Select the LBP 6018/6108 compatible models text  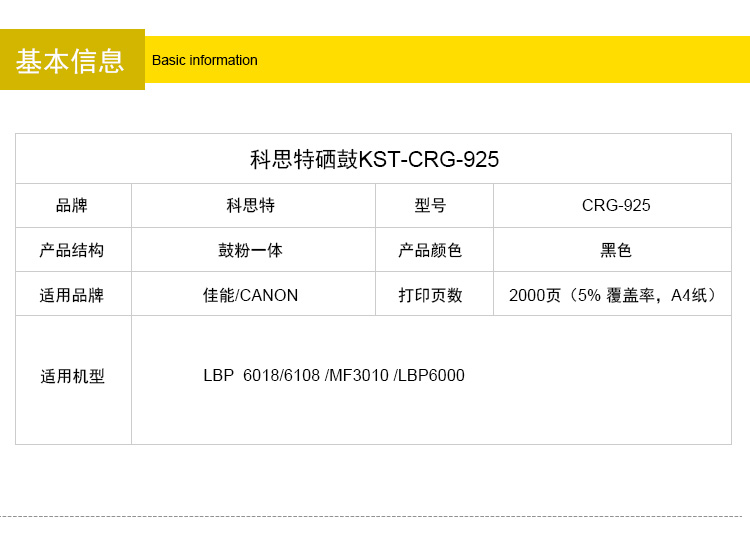[x=334, y=376]
